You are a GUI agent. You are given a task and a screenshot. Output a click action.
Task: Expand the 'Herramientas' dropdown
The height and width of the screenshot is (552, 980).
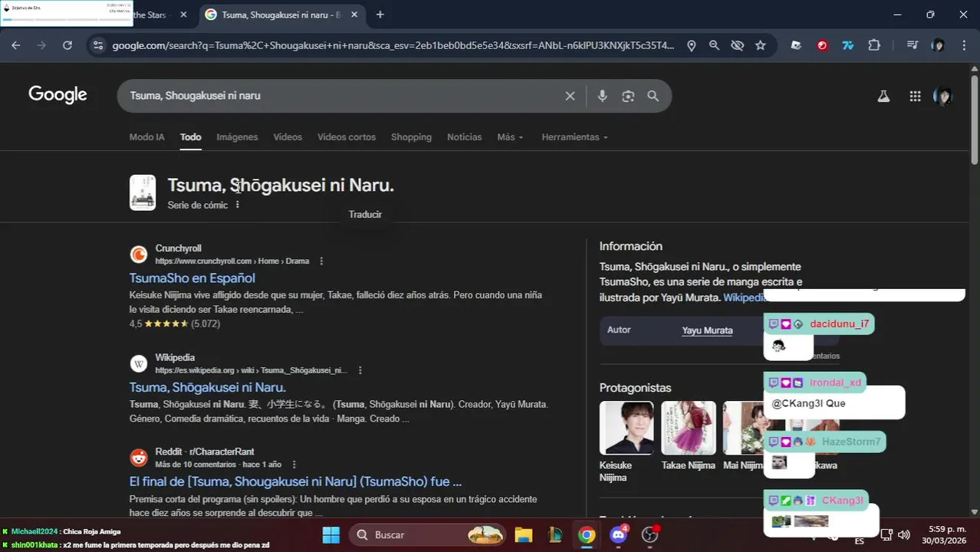click(574, 137)
